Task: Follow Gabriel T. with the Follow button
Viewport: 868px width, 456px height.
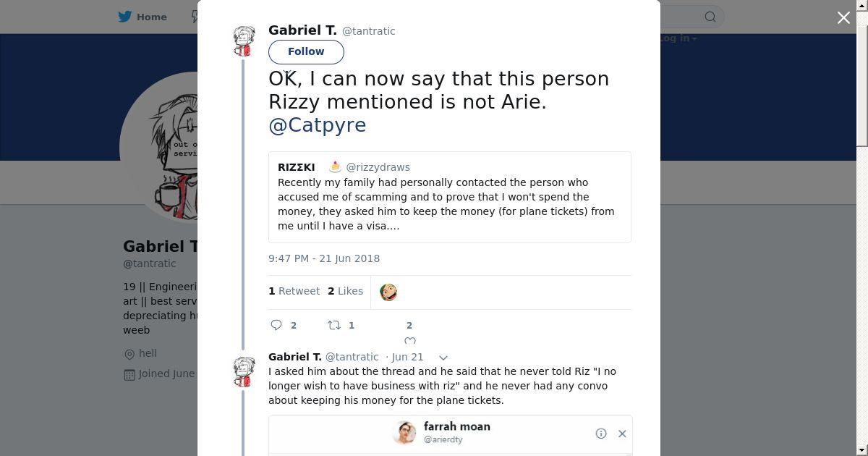Action: (306, 51)
